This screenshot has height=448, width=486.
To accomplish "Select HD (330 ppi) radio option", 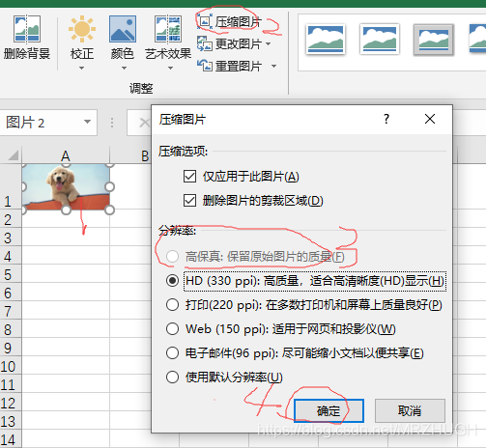I will coord(172,281).
